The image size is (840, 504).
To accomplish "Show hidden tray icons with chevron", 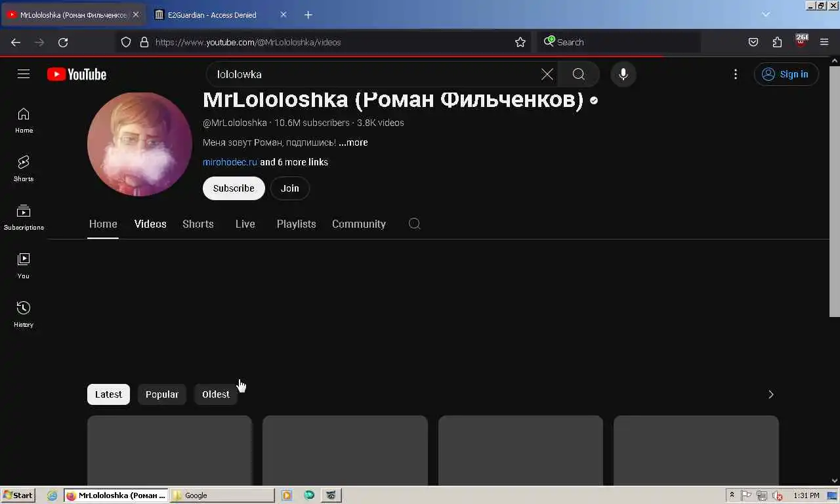I will [x=732, y=495].
